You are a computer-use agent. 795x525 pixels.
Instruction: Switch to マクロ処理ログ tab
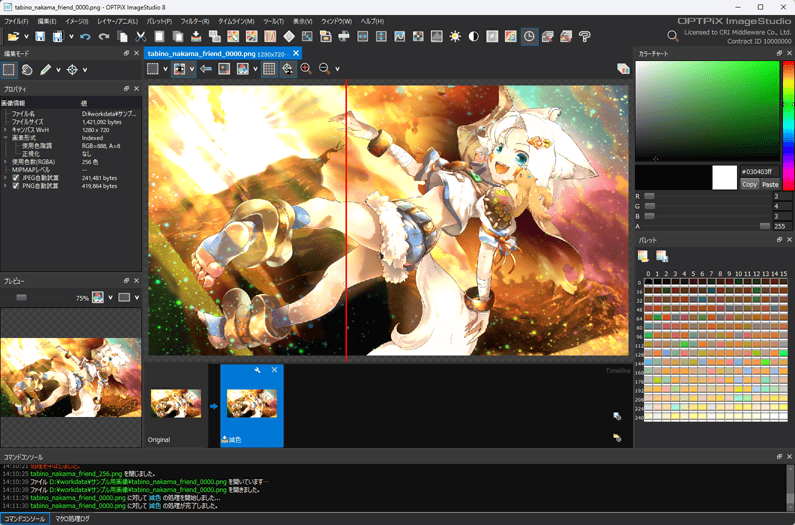[73, 519]
